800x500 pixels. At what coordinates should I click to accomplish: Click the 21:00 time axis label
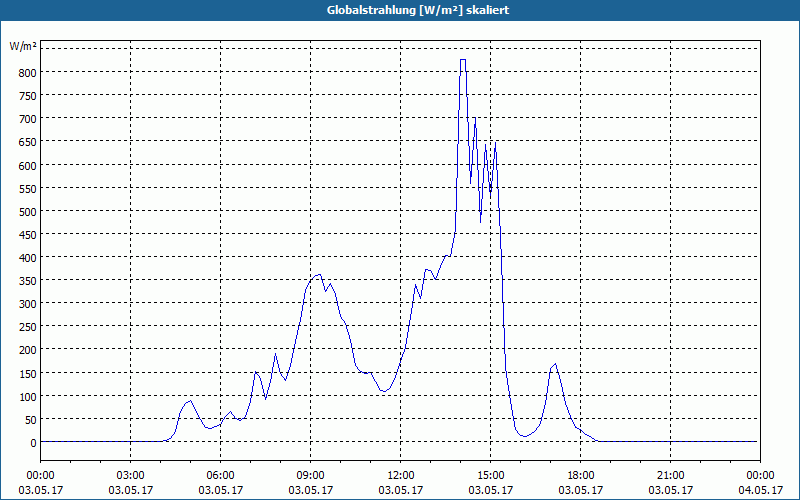pos(670,476)
